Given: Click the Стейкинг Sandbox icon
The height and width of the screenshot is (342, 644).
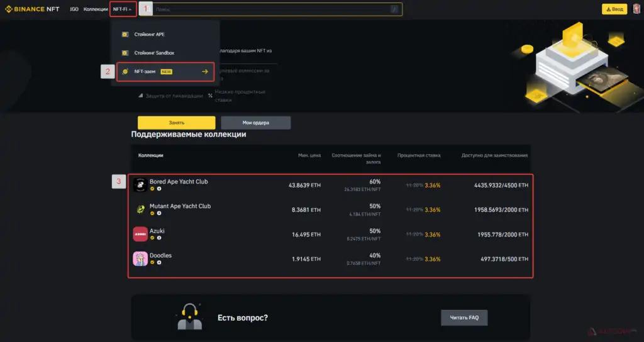Looking at the screenshot, I should click(125, 53).
